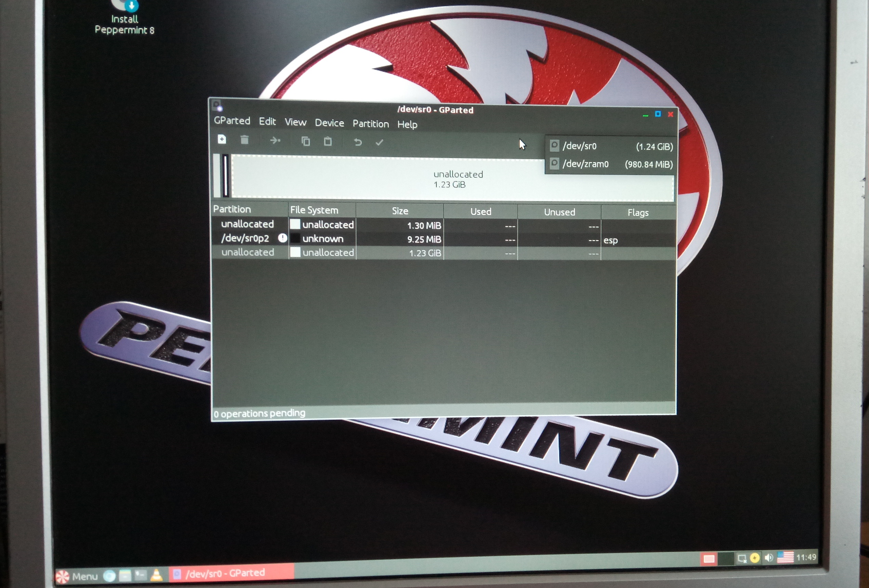
Task: Select /dev/zram0 in device dropdown list
Action: click(610, 164)
